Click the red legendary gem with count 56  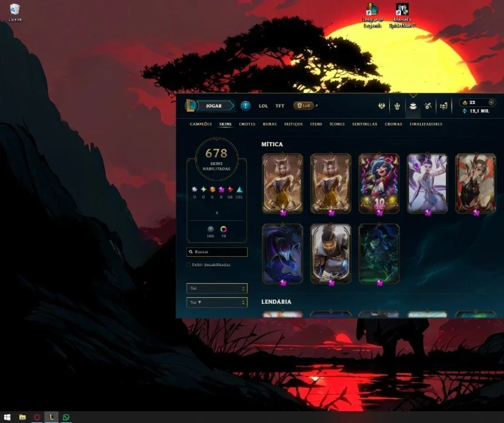230,189
